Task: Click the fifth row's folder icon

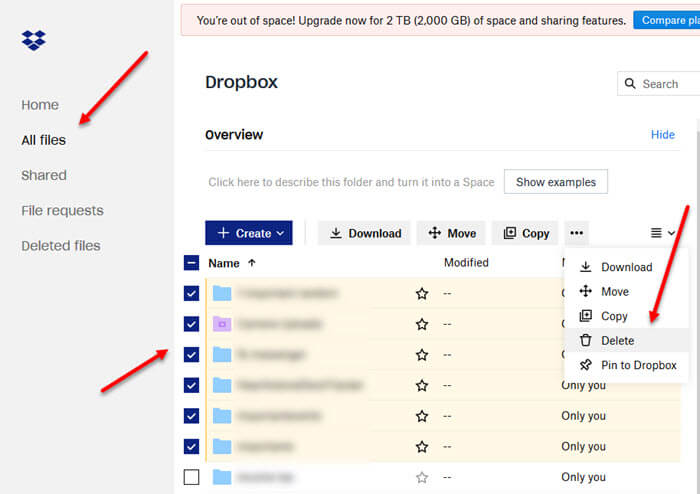Action: tap(222, 416)
